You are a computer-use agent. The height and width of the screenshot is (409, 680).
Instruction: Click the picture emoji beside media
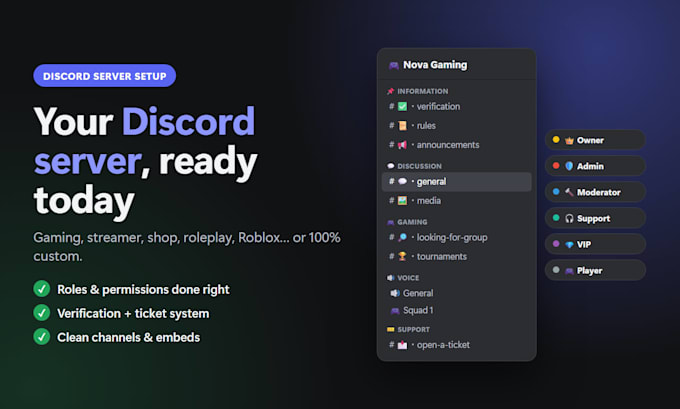[x=402, y=200]
